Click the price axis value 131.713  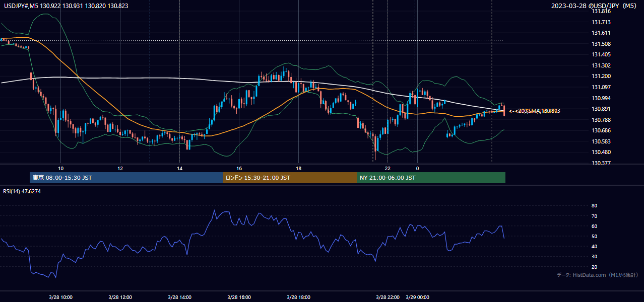click(x=601, y=22)
